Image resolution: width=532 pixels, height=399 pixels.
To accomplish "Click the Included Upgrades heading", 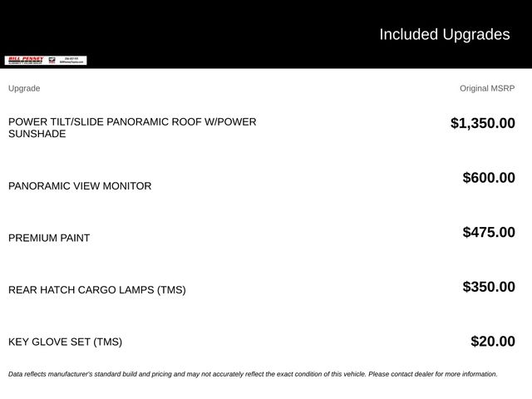I will (x=445, y=34).
